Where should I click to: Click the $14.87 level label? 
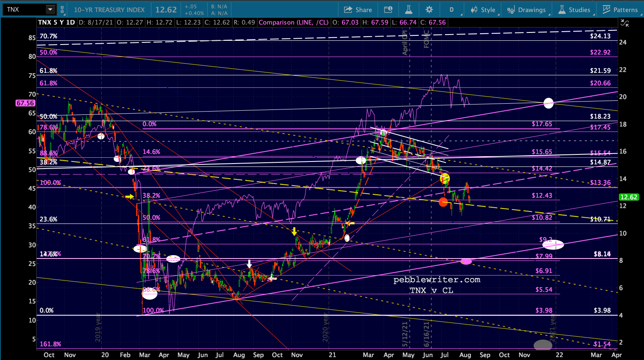(x=600, y=162)
